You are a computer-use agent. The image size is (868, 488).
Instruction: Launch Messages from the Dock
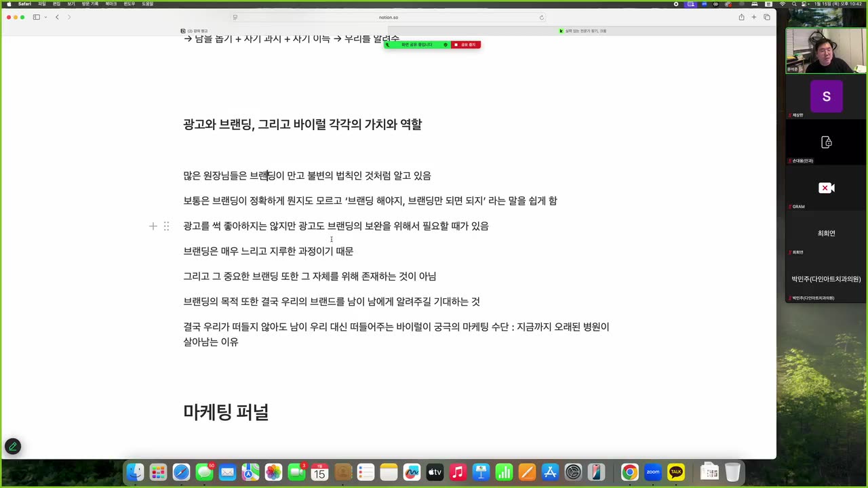pos(204,472)
